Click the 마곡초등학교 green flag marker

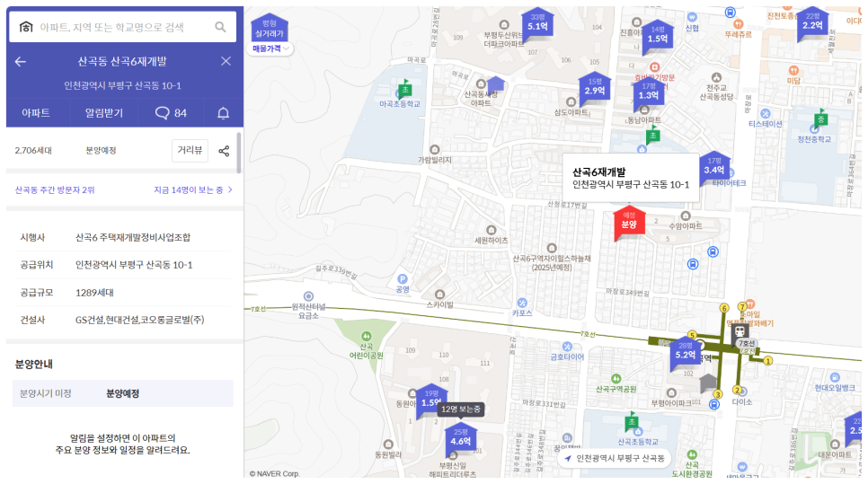point(405,90)
